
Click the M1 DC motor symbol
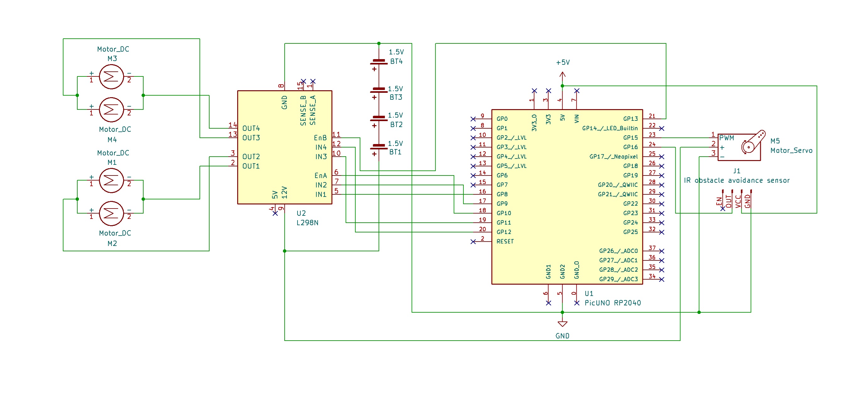[x=111, y=181]
